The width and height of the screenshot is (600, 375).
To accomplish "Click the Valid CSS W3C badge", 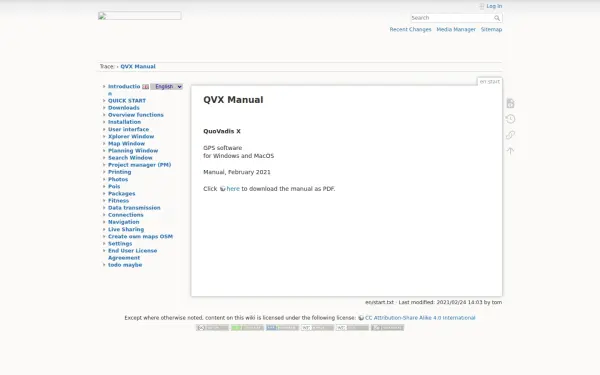I will [352, 328].
